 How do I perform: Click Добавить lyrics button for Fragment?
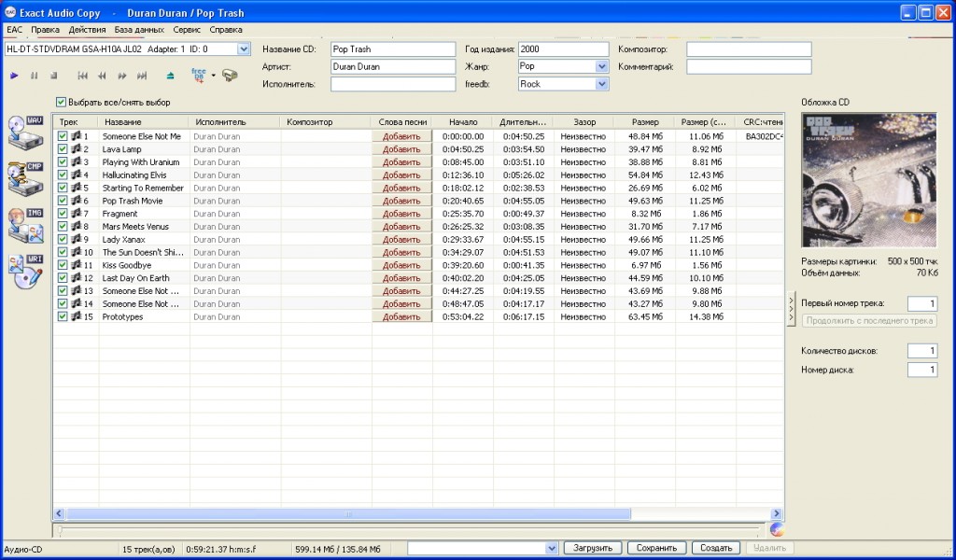coord(401,214)
